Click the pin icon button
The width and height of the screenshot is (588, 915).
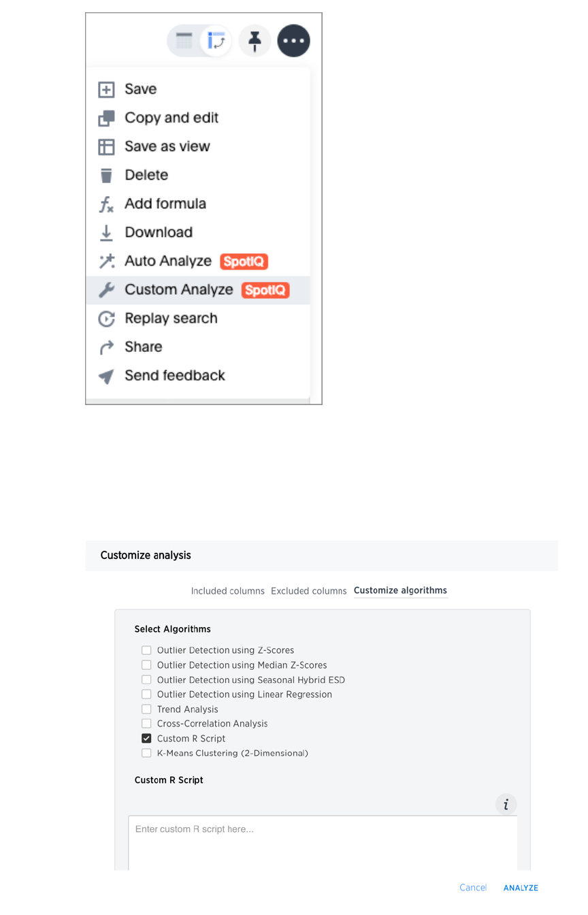coord(255,41)
